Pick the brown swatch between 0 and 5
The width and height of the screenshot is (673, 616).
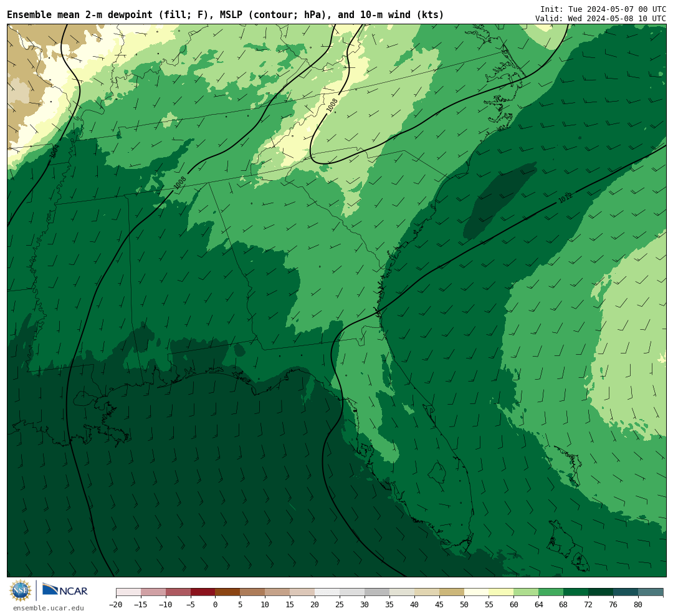click(228, 592)
